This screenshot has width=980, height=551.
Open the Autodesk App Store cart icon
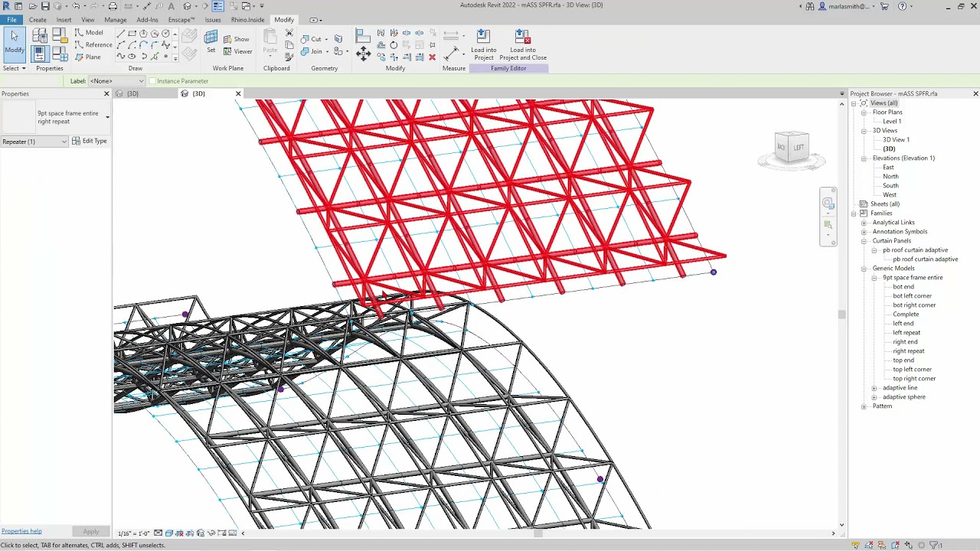pos(885,6)
